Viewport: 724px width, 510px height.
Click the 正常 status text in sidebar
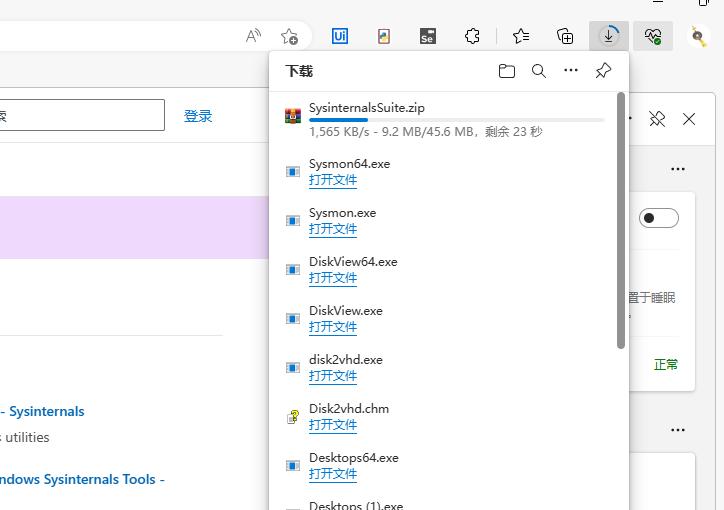click(666, 365)
